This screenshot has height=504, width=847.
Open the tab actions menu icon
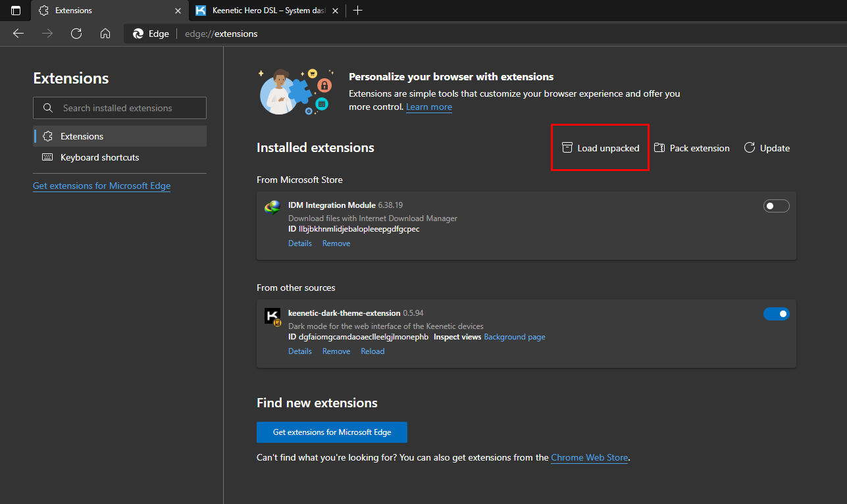(x=16, y=11)
